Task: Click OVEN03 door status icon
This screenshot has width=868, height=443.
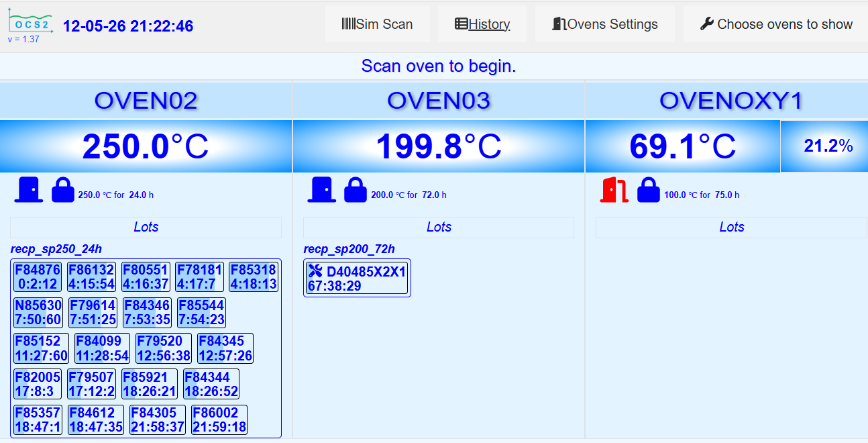Action: pos(322,190)
